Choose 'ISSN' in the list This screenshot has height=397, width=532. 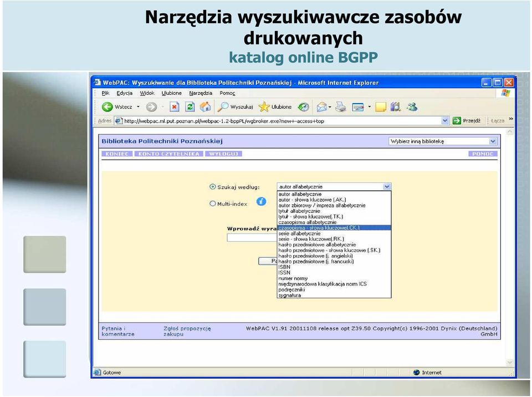(x=334, y=273)
